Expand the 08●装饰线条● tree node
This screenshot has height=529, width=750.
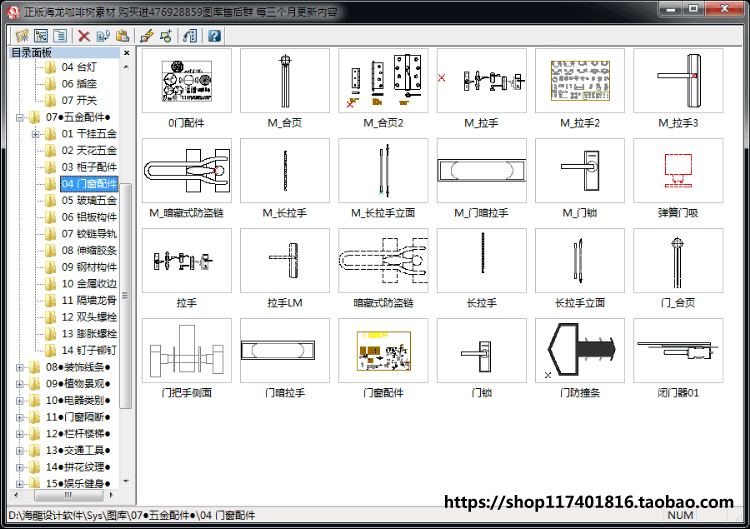click(20, 367)
